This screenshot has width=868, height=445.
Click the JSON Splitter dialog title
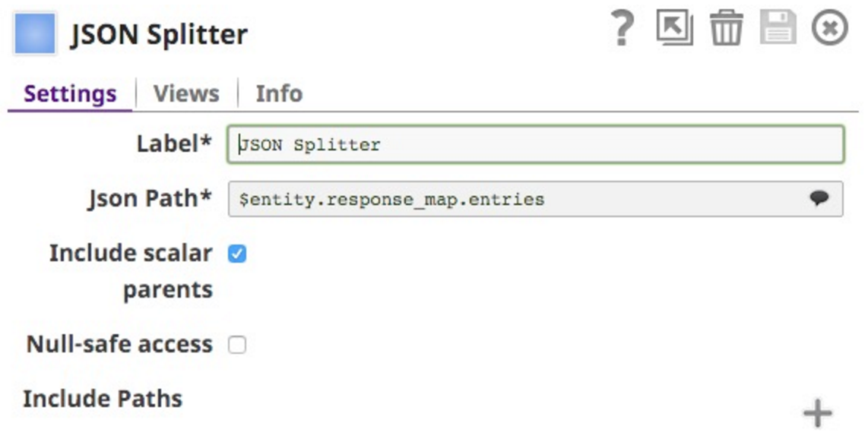[x=159, y=34]
